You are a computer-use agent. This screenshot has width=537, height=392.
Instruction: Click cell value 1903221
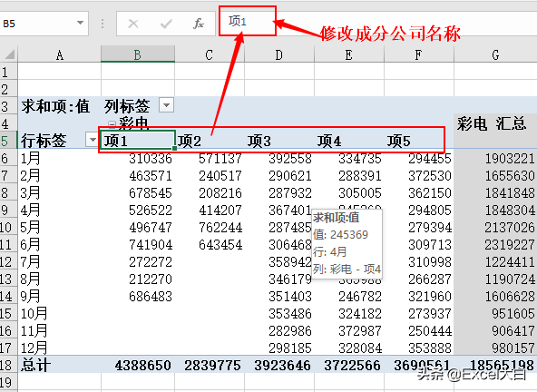point(510,159)
